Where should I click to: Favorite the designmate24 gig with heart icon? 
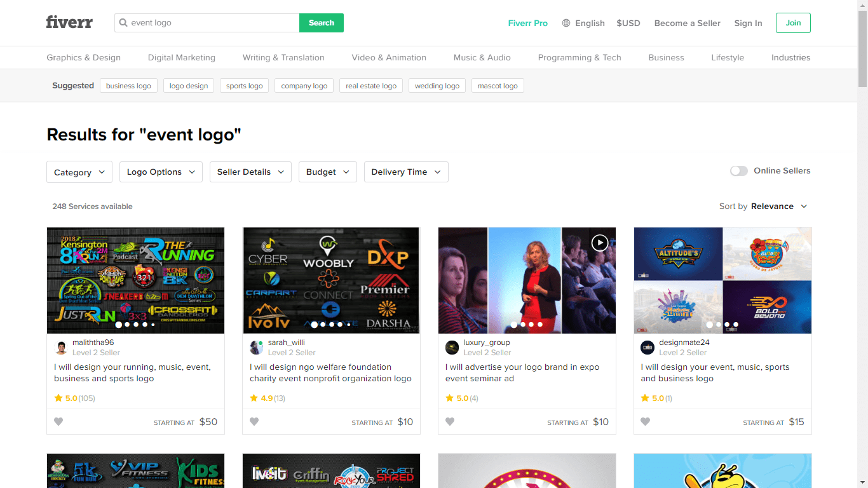coord(646,421)
